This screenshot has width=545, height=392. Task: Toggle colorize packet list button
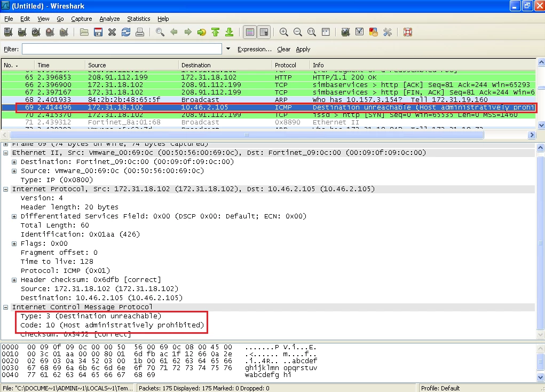[x=250, y=33]
